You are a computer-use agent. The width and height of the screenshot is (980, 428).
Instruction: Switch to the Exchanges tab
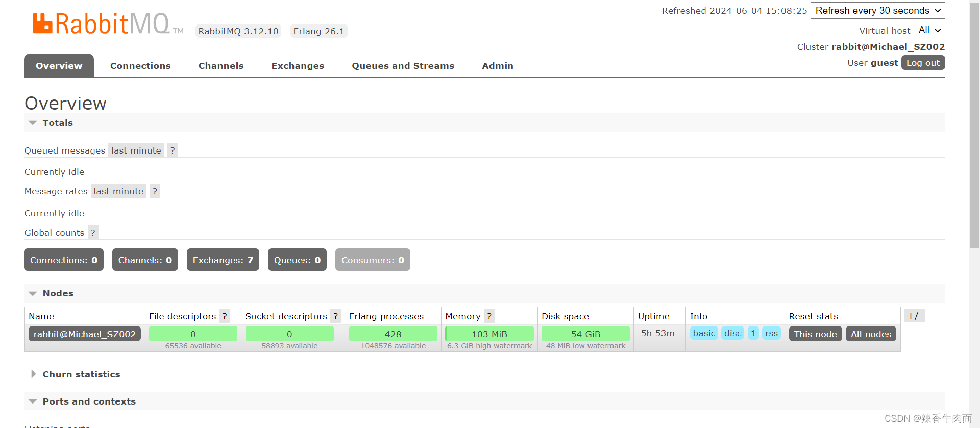(298, 66)
